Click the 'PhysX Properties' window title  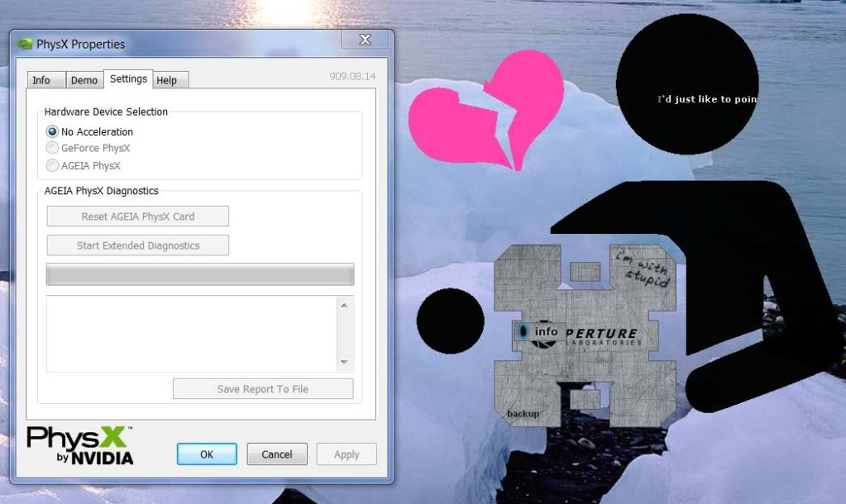click(80, 44)
